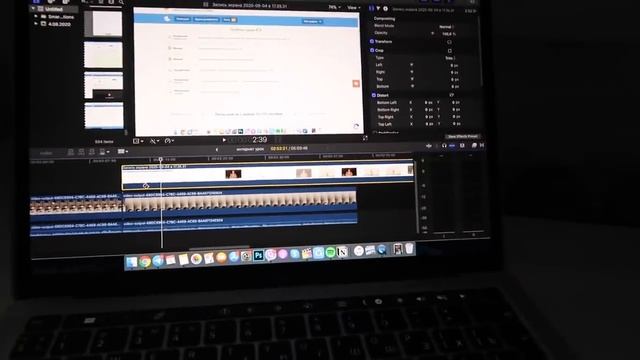Click the Opacity percentage value field
Viewport: 640px width, 360px height.
pos(448,34)
